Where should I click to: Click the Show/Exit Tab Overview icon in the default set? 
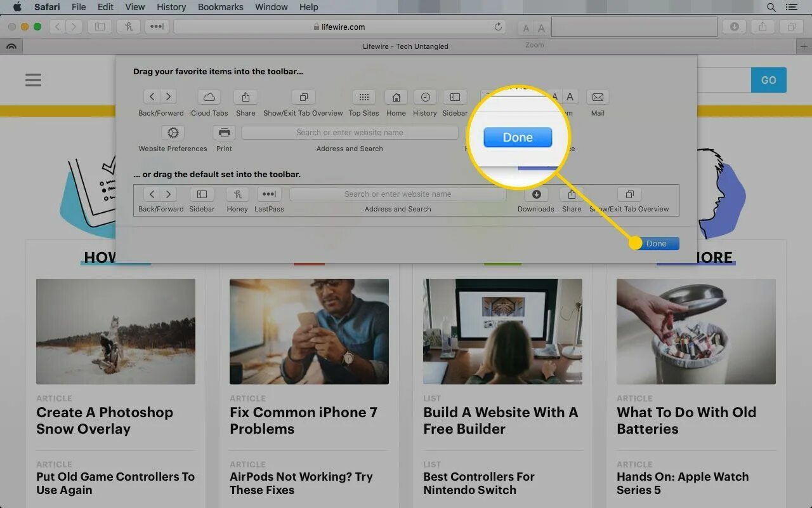629,194
